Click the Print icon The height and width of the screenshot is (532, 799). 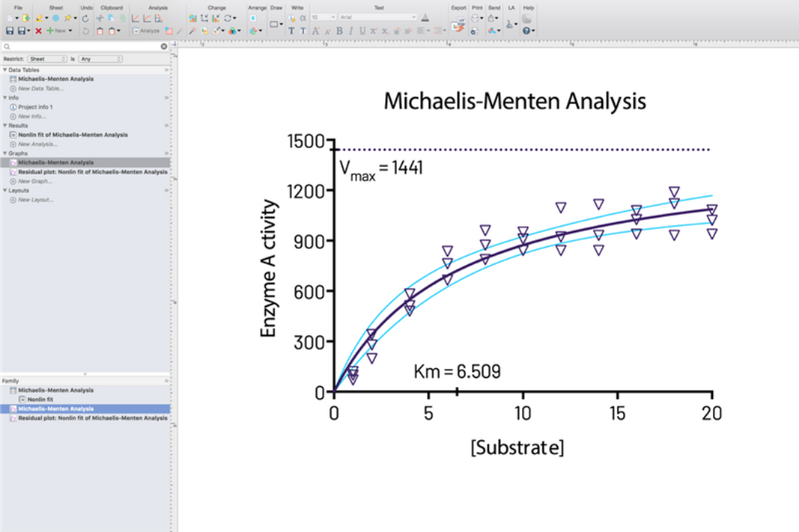click(476, 18)
